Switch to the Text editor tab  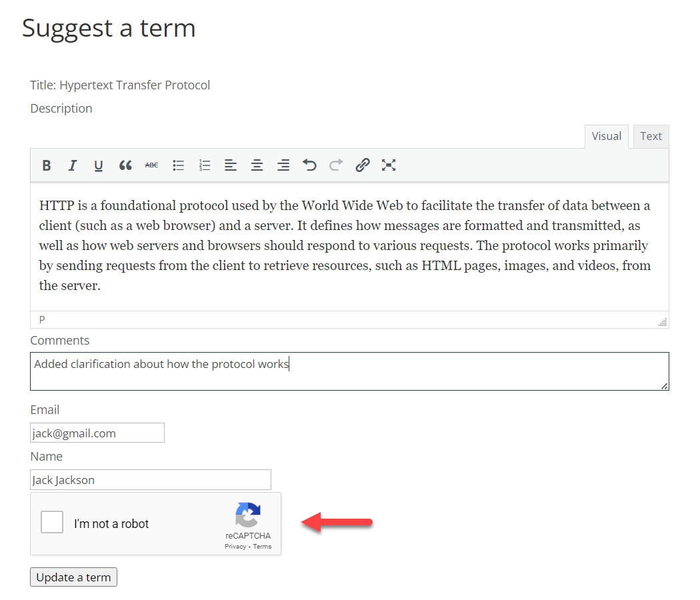(x=651, y=137)
